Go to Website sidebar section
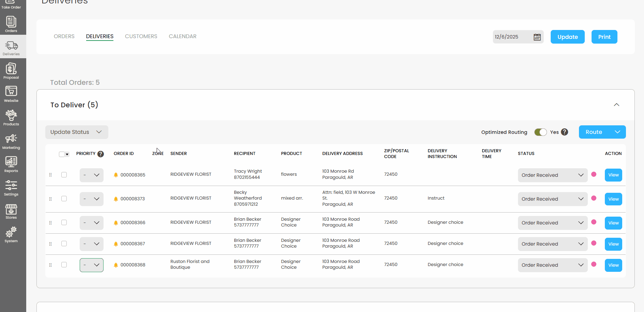This screenshot has height=312, width=644. click(11, 94)
